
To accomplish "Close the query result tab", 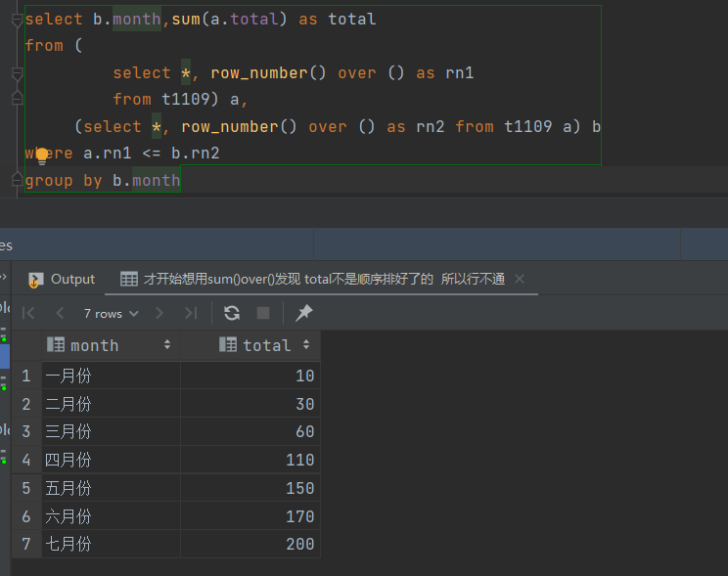I will (520, 279).
